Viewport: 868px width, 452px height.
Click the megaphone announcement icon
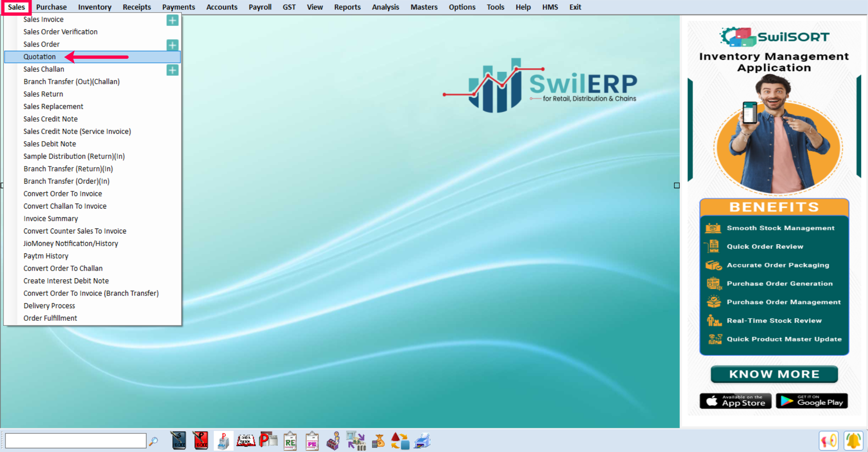[829, 441]
